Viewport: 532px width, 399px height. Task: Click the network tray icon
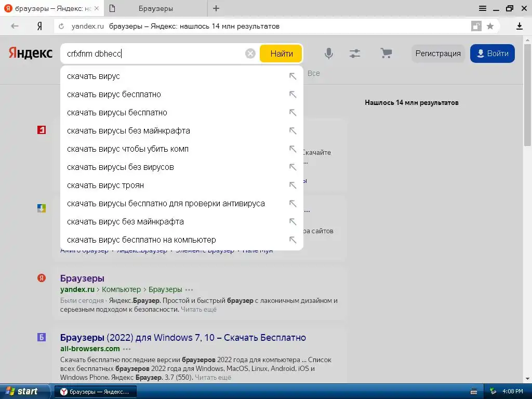[x=493, y=392]
